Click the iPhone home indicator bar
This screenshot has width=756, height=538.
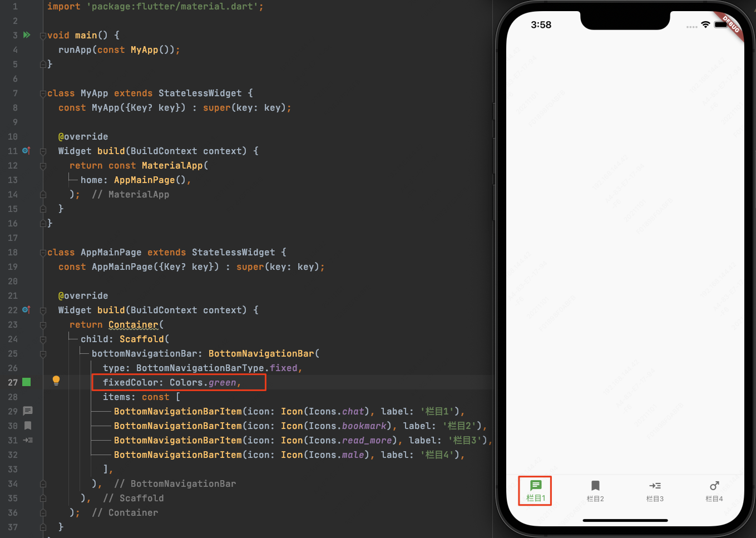tap(625, 520)
